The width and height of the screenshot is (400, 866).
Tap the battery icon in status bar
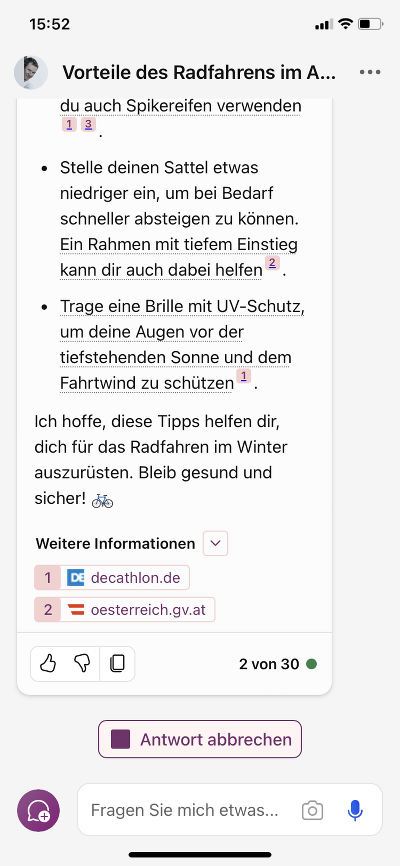(x=370, y=24)
